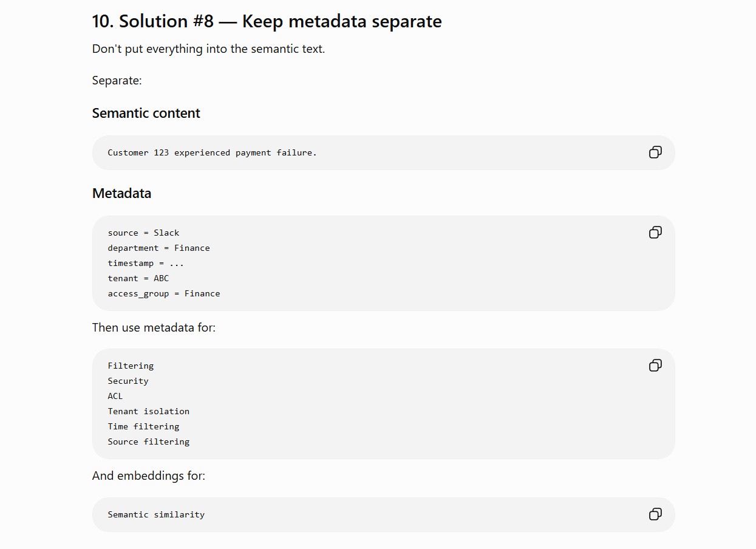This screenshot has width=756, height=549.
Task: Click the 'Time filtering' entry
Action: tap(143, 426)
